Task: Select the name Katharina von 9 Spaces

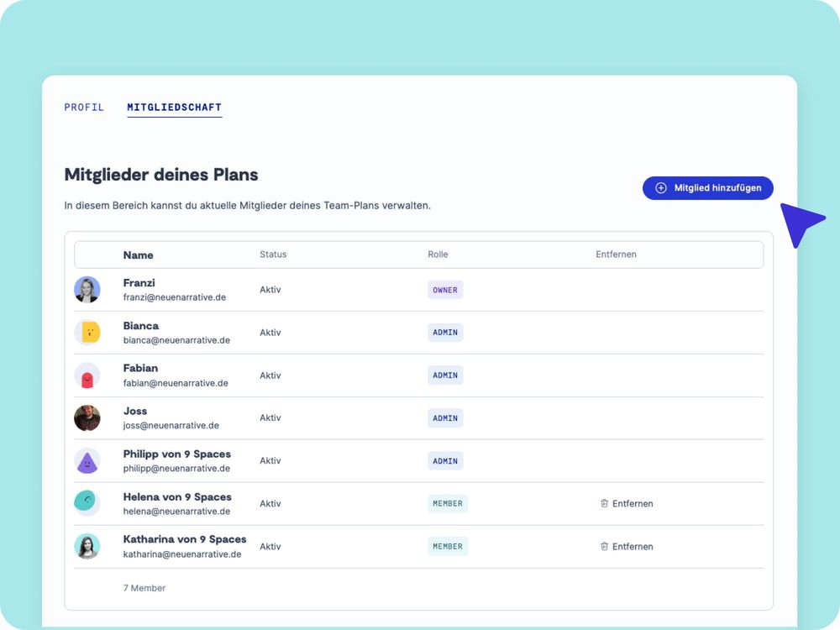Action: coord(185,539)
